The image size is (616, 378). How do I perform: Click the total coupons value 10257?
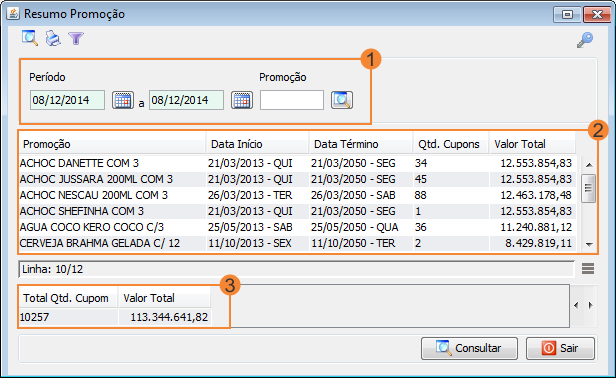(x=68, y=317)
